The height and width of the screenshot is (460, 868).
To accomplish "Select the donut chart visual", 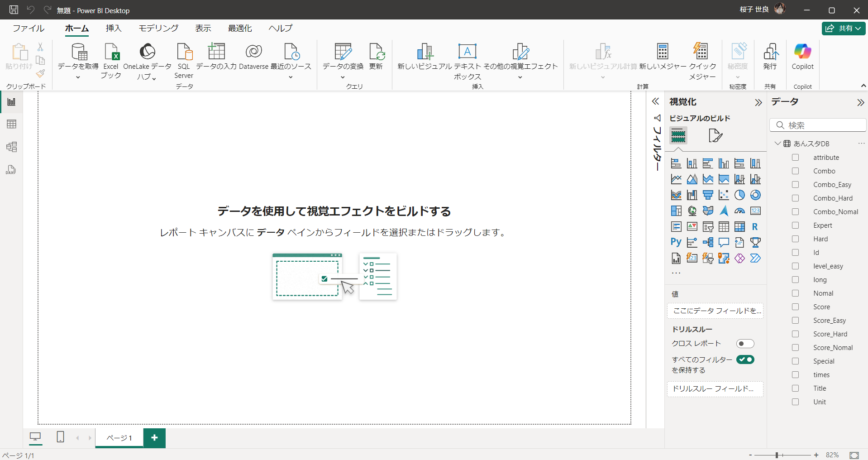I will 755,195.
